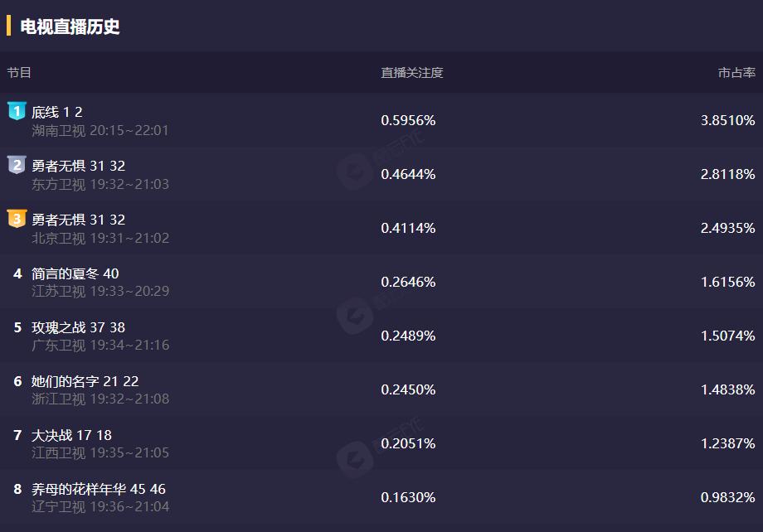Image resolution: width=763 pixels, height=532 pixels.
Task: Click the 0.4644% attention value
Action: click(408, 174)
